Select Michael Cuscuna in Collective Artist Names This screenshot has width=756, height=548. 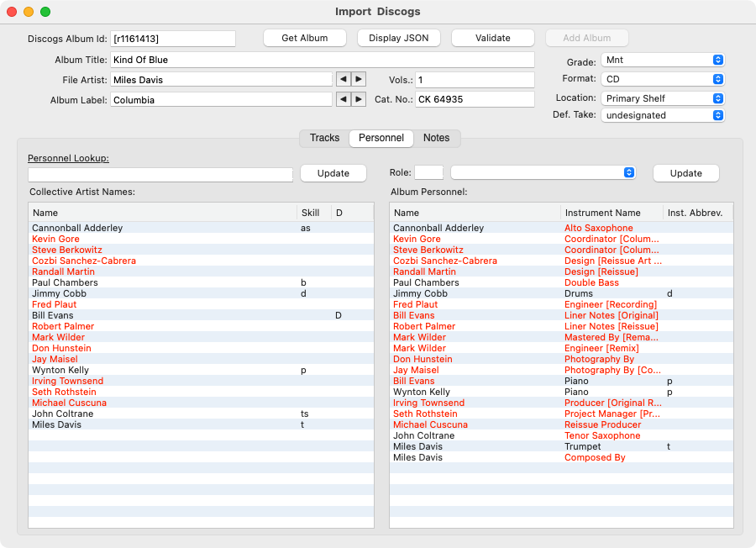click(201, 403)
